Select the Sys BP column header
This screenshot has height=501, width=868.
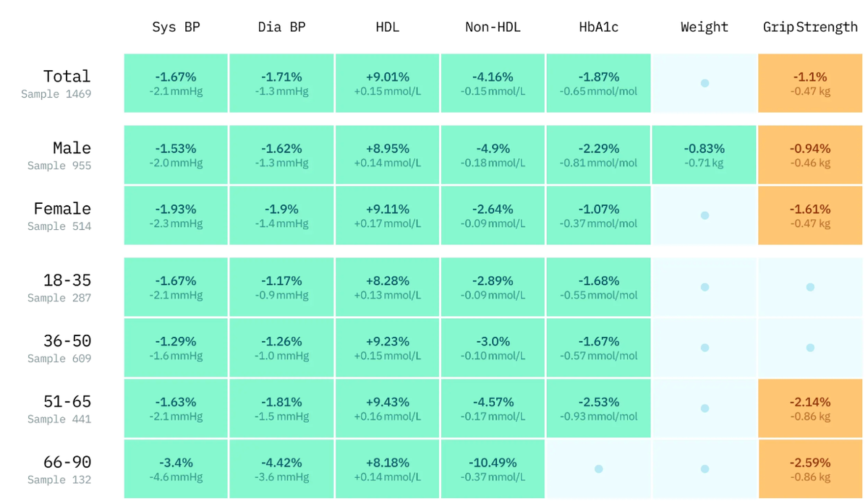pos(176,27)
